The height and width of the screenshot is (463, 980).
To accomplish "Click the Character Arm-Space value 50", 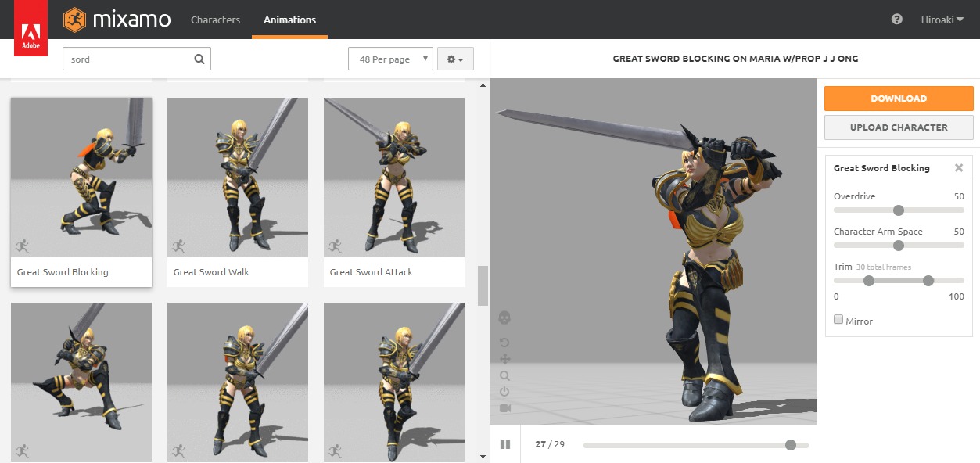I will [x=959, y=231].
